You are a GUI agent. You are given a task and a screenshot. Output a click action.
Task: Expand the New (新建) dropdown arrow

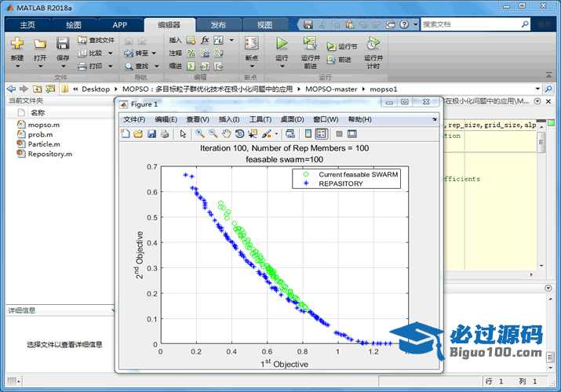click(x=16, y=66)
